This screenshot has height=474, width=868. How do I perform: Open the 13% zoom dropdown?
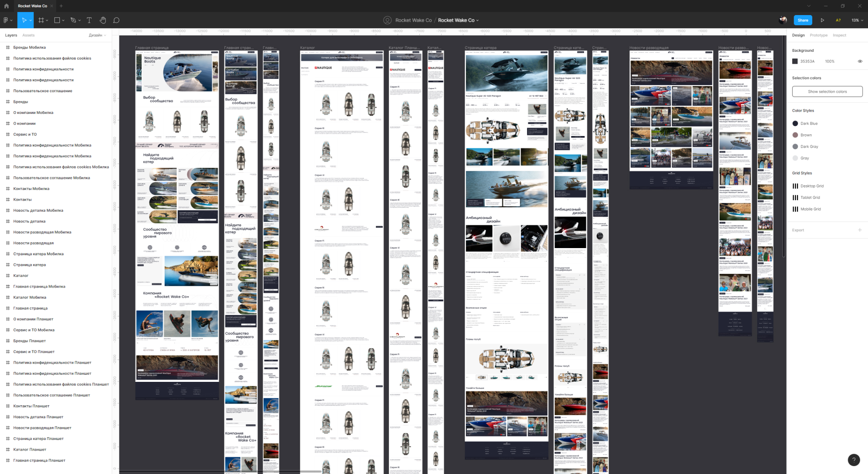(857, 20)
